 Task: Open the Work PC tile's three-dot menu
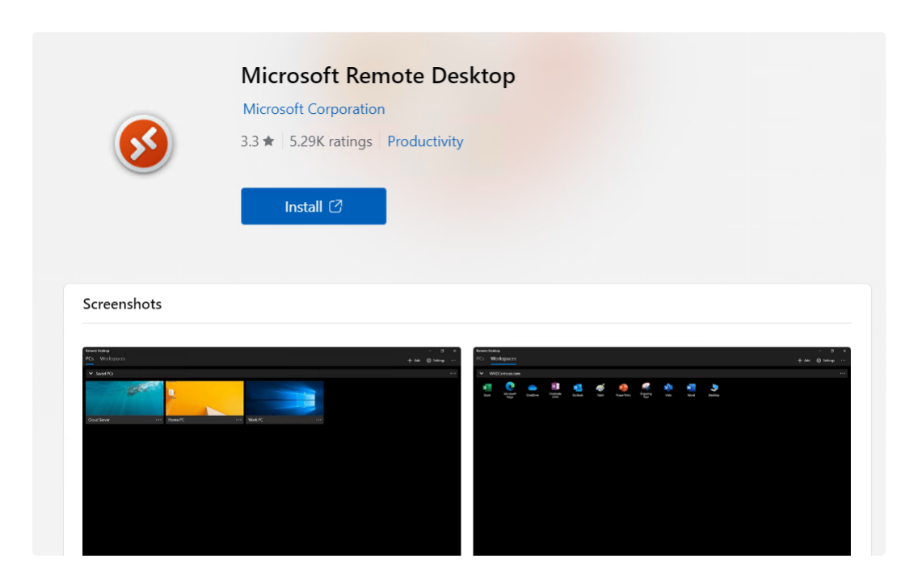318,419
